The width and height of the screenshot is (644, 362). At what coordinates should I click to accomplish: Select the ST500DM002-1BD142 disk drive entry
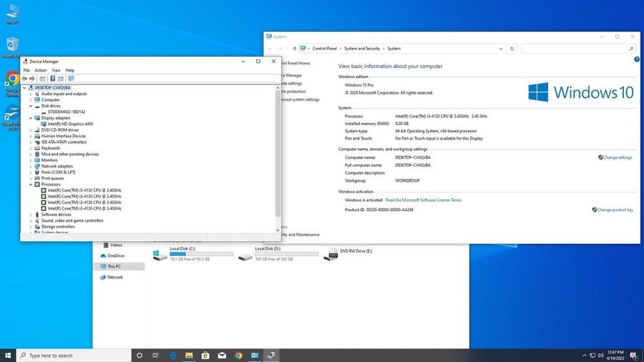pyautogui.click(x=67, y=112)
